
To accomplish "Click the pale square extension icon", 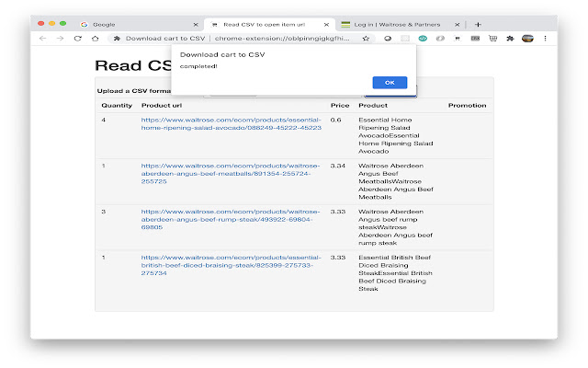I will coord(405,39).
